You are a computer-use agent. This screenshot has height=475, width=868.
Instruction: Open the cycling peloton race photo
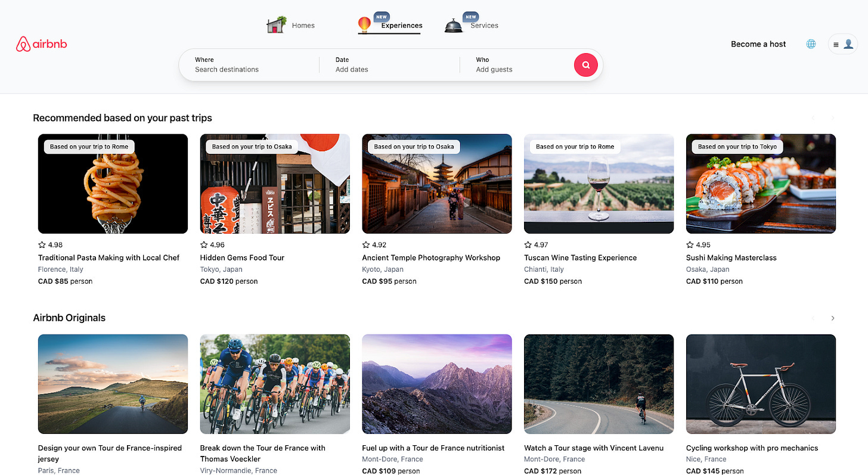point(275,384)
